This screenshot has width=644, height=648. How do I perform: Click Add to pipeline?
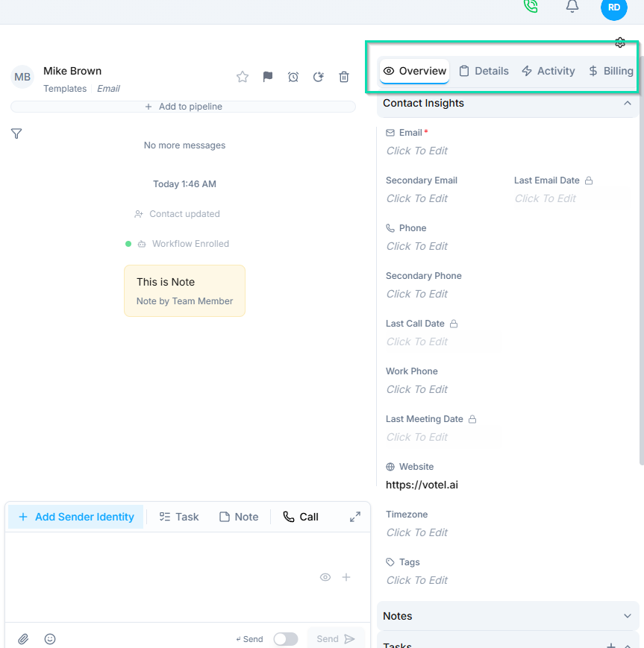pyautogui.click(x=184, y=106)
